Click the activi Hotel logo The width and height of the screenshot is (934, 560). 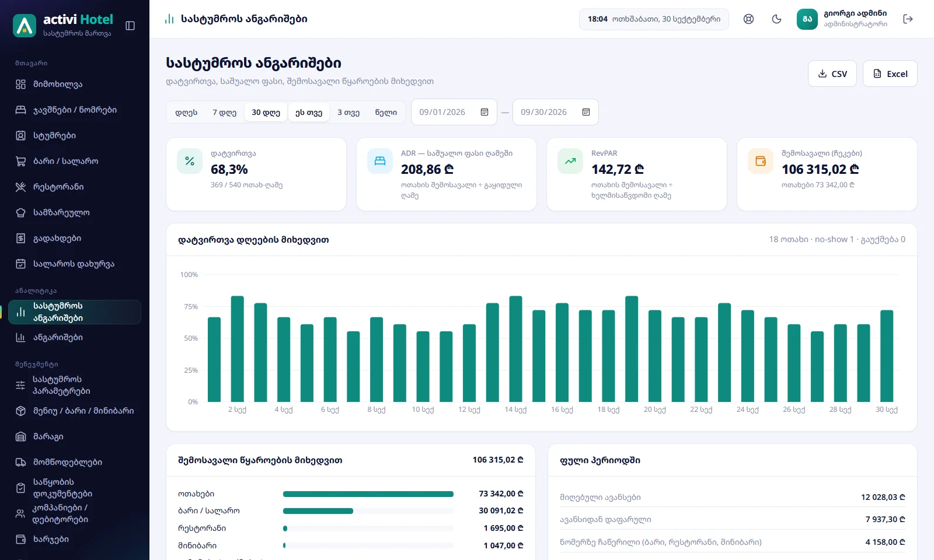tap(62, 26)
